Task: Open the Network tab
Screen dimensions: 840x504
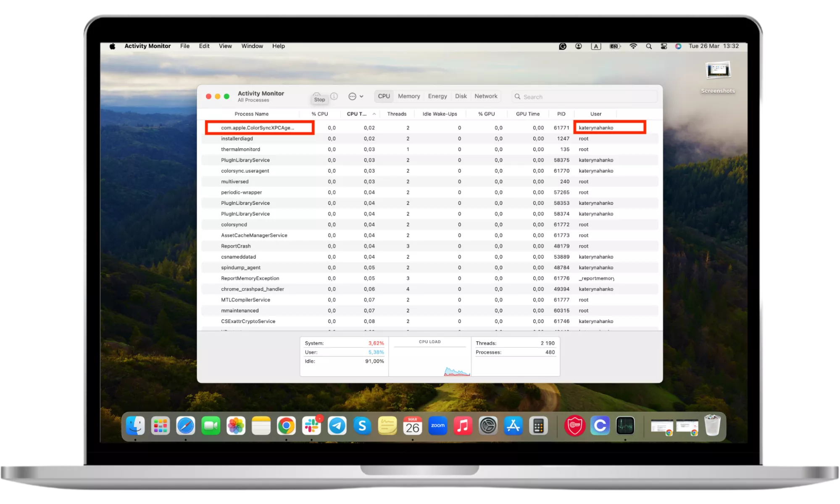Action: 486,96
